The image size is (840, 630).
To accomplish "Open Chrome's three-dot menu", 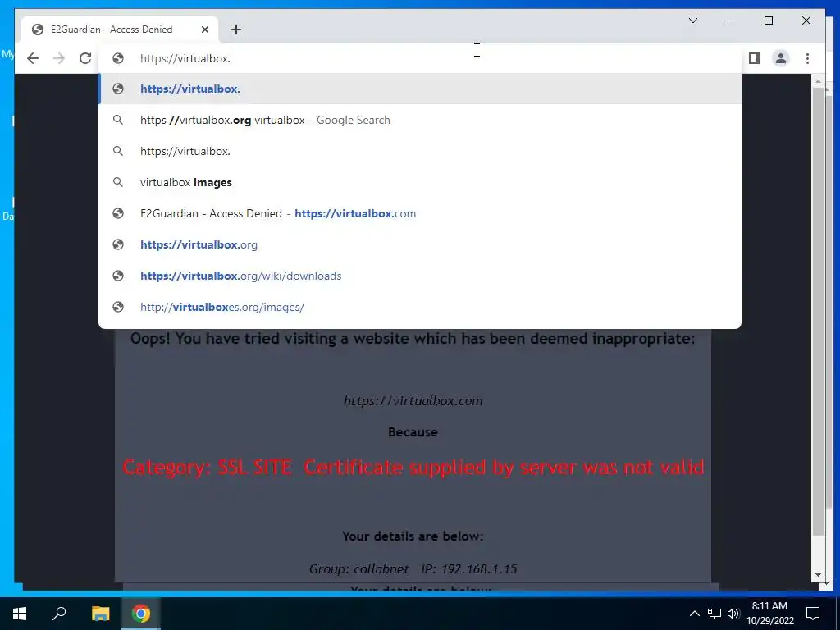I will click(x=807, y=58).
